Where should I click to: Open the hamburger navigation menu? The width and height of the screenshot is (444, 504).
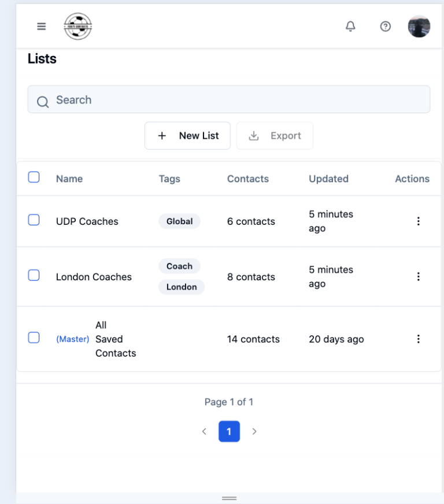(x=40, y=25)
